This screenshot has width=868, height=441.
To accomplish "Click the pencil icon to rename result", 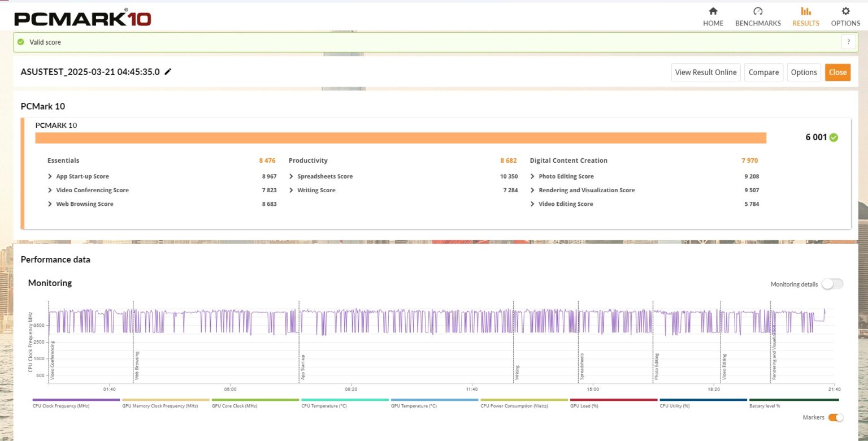I will coord(168,72).
